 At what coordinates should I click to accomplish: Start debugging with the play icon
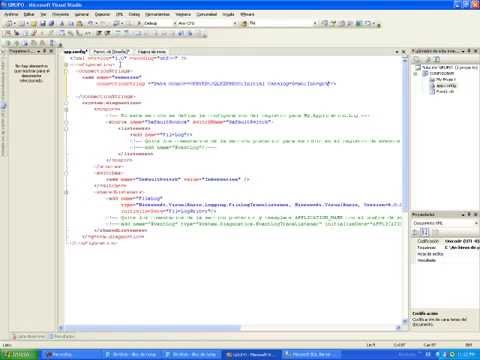click(x=139, y=23)
